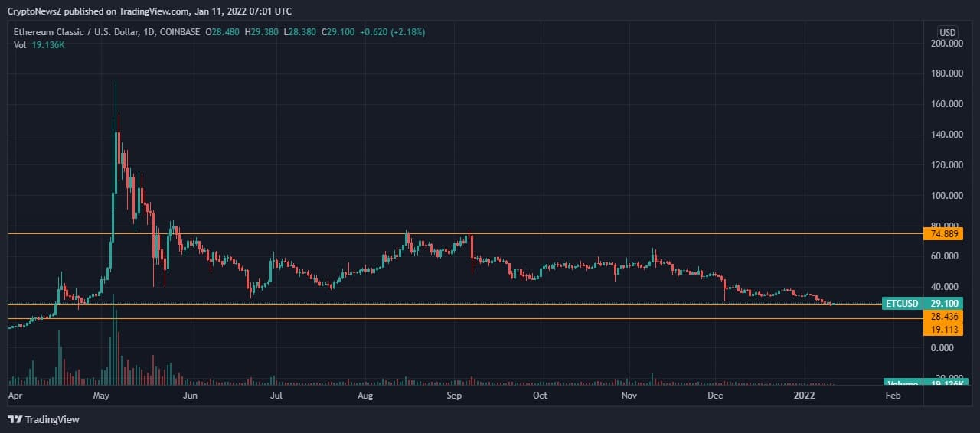Click the Nov label on time axis
Viewport: 980px width, 433px height.
629,396
